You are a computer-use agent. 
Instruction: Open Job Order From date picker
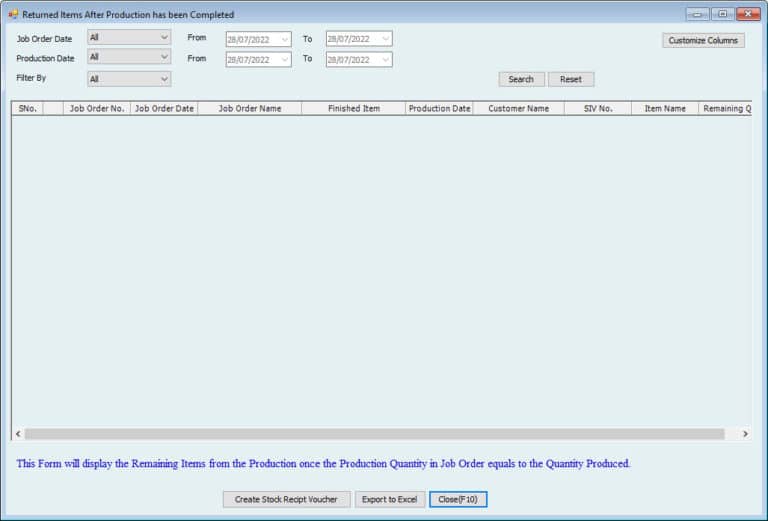(284, 39)
